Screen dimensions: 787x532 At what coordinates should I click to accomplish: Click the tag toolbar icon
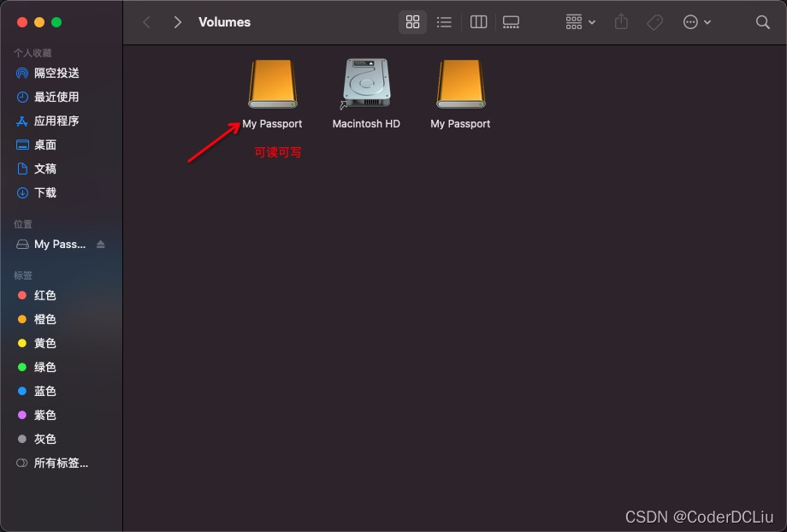tap(654, 22)
